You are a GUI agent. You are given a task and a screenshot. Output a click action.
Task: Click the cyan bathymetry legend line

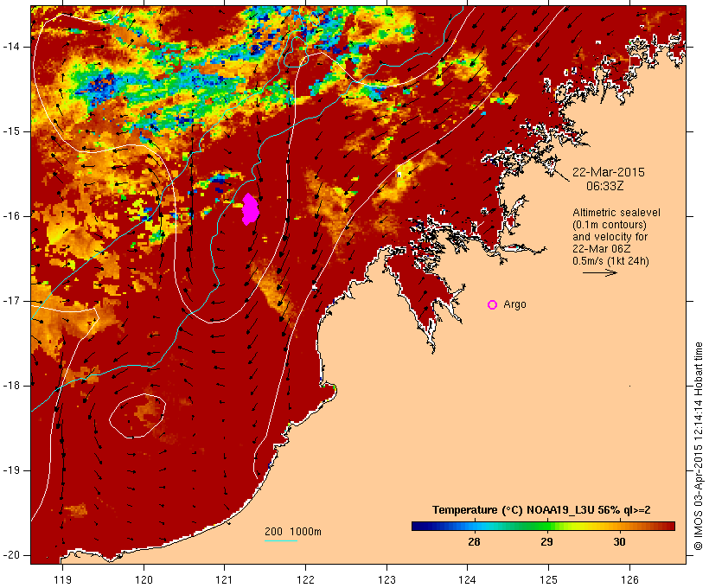(280, 540)
